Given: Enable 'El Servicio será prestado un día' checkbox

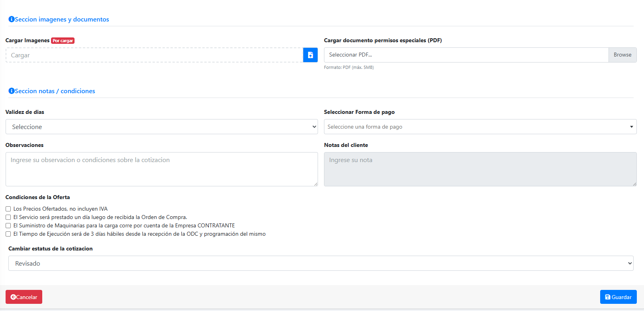Looking at the screenshot, I should point(8,217).
